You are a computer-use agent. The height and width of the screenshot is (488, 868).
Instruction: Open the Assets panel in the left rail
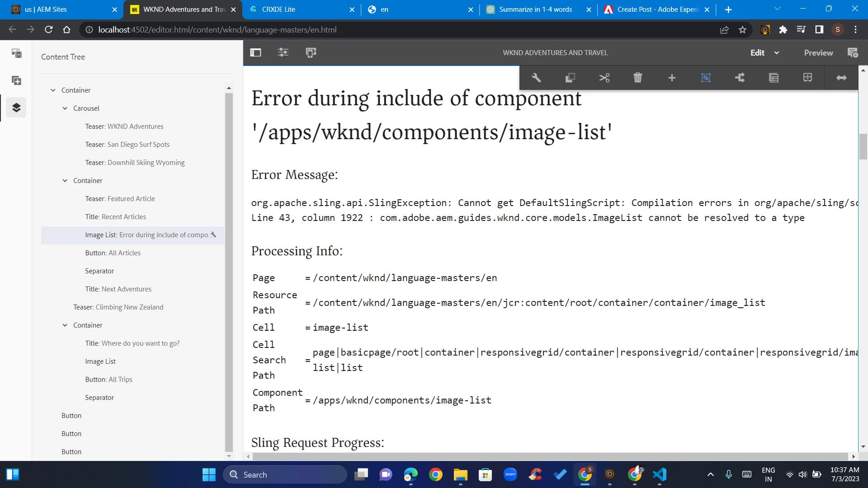pos(16,53)
